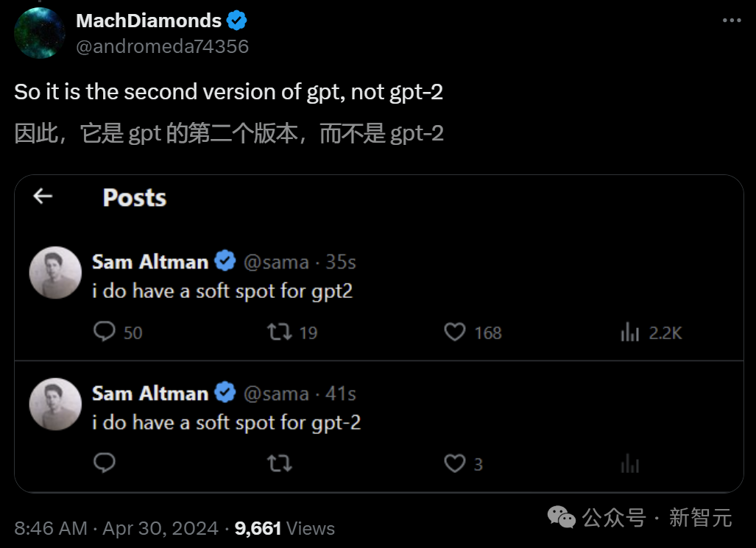Open the three-dot more options menu
Viewport: 756px width, 548px height.
tap(731, 21)
